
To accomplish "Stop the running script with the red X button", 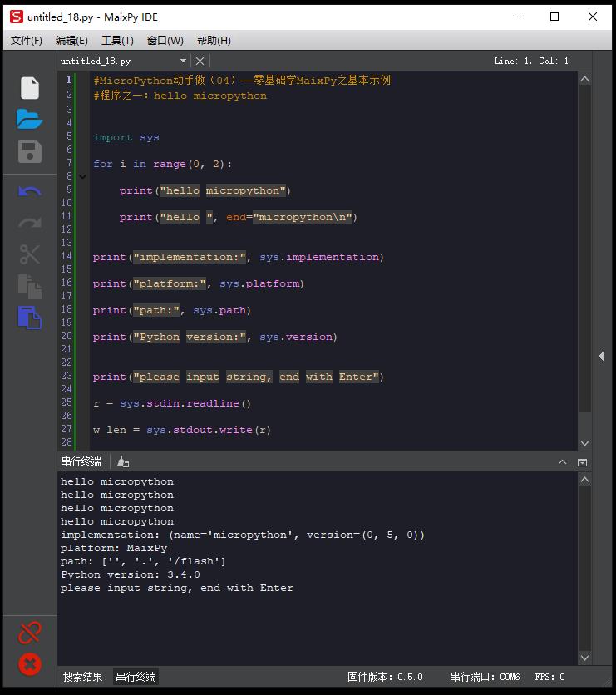I will (30, 664).
